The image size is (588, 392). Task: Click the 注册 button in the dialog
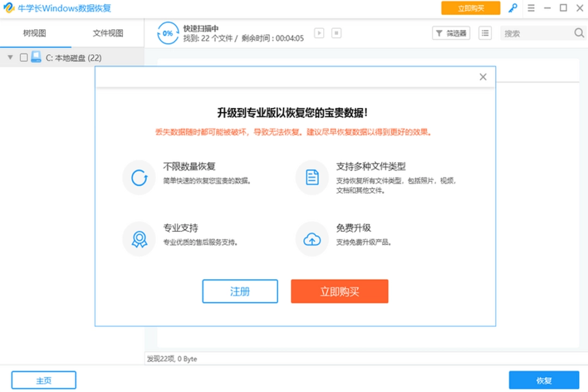240,291
